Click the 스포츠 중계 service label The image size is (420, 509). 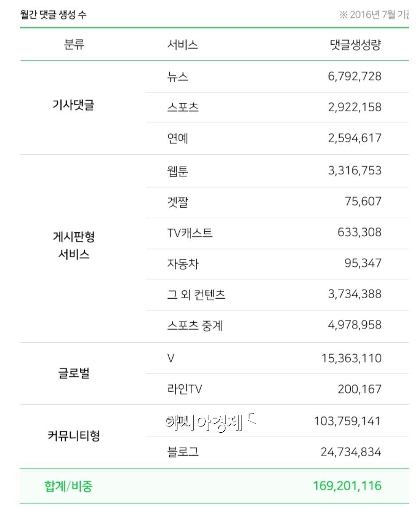click(195, 326)
